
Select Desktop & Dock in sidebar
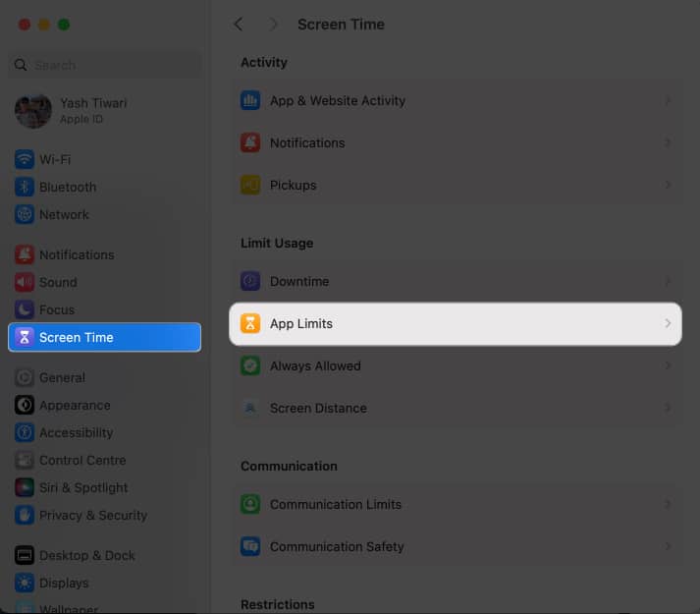104,555
